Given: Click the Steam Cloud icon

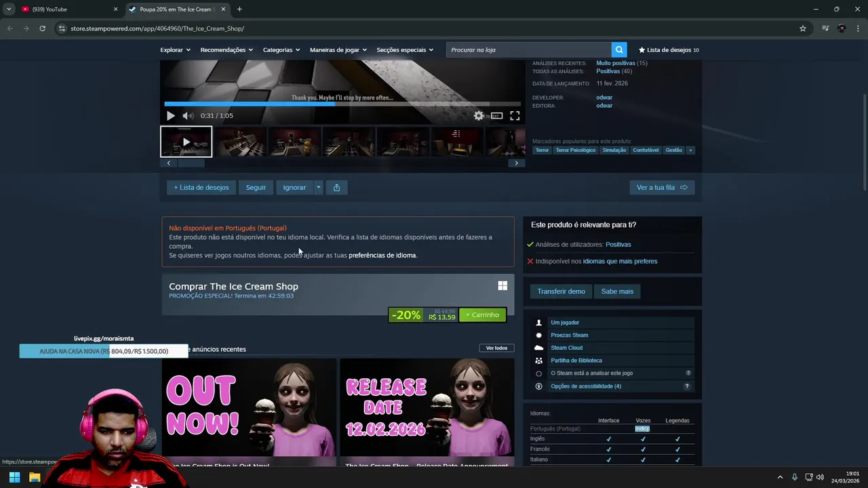Looking at the screenshot, I should click(539, 348).
